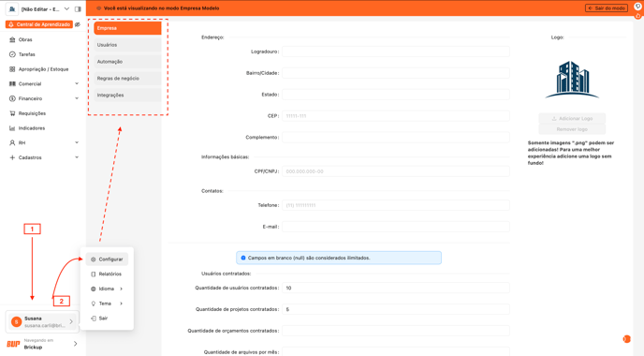Expand the Cadastros dropdown arrow
This screenshot has height=356, width=644.
(77, 157)
